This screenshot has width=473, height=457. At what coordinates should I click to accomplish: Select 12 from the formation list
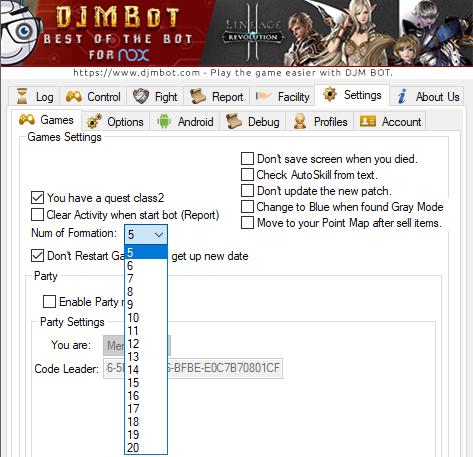coord(146,344)
